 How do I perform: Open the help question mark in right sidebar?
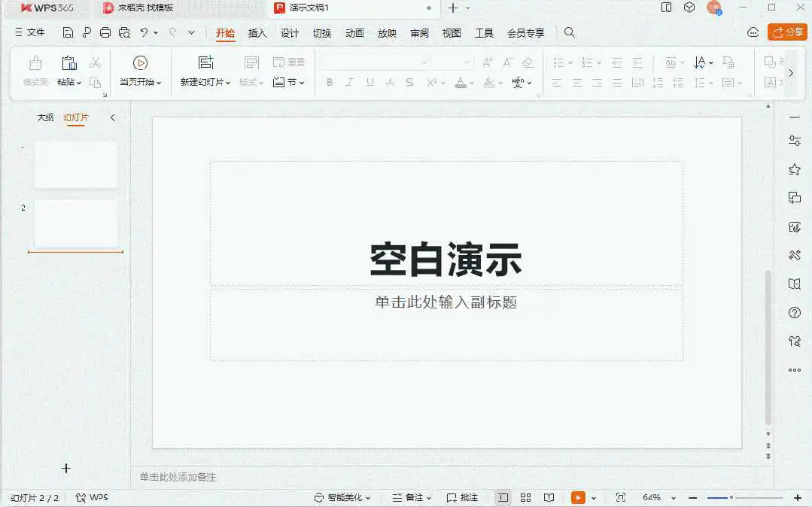(795, 312)
